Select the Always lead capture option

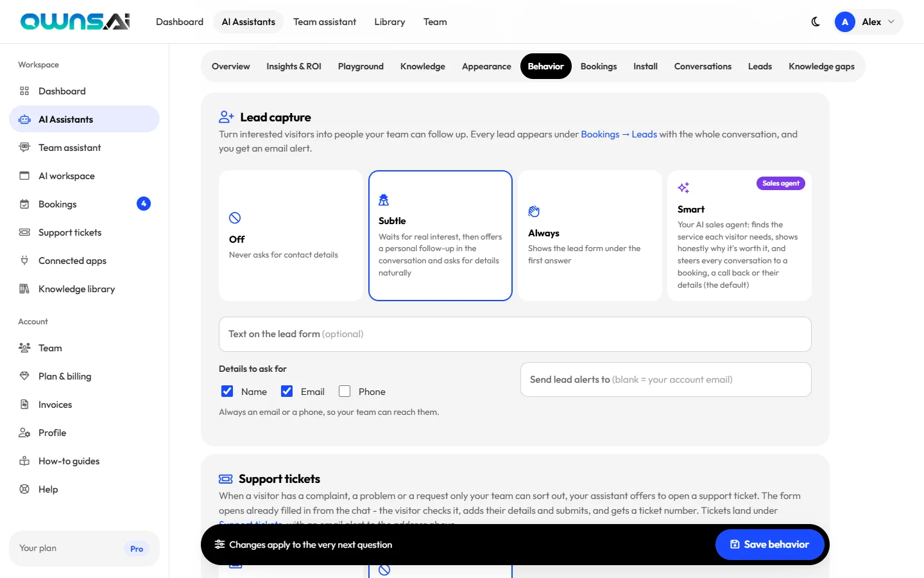coord(590,236)
